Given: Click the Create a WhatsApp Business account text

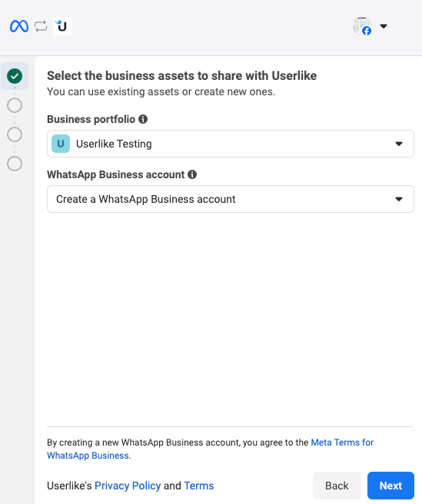Looking at the screenshot, I should 146,199.
